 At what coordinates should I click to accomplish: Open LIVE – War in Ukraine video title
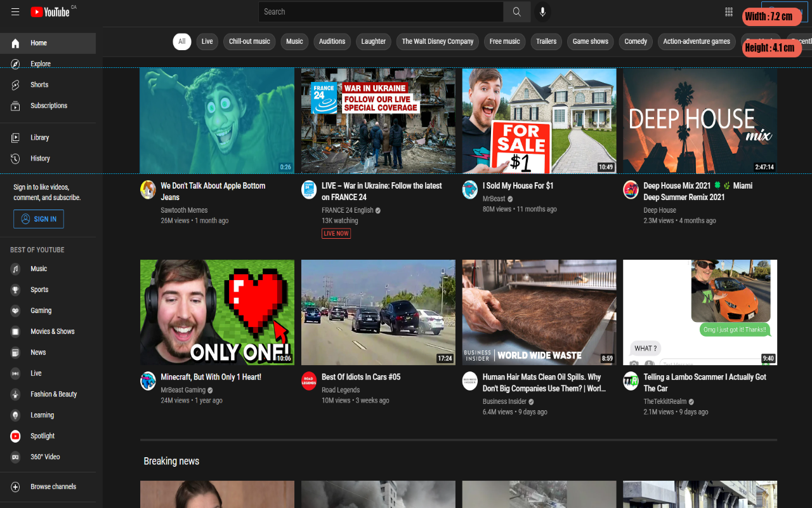pyautogui.click(x=382, y=192)
